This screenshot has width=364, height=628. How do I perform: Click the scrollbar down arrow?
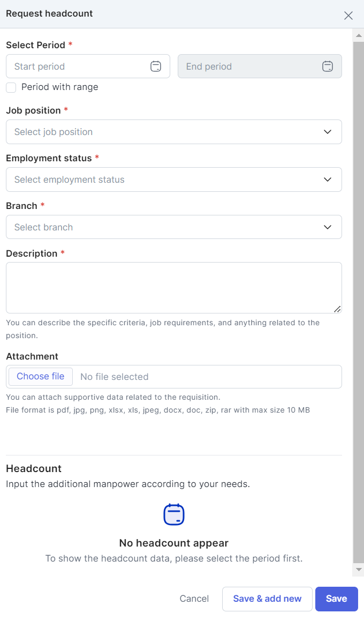[359, 570]
